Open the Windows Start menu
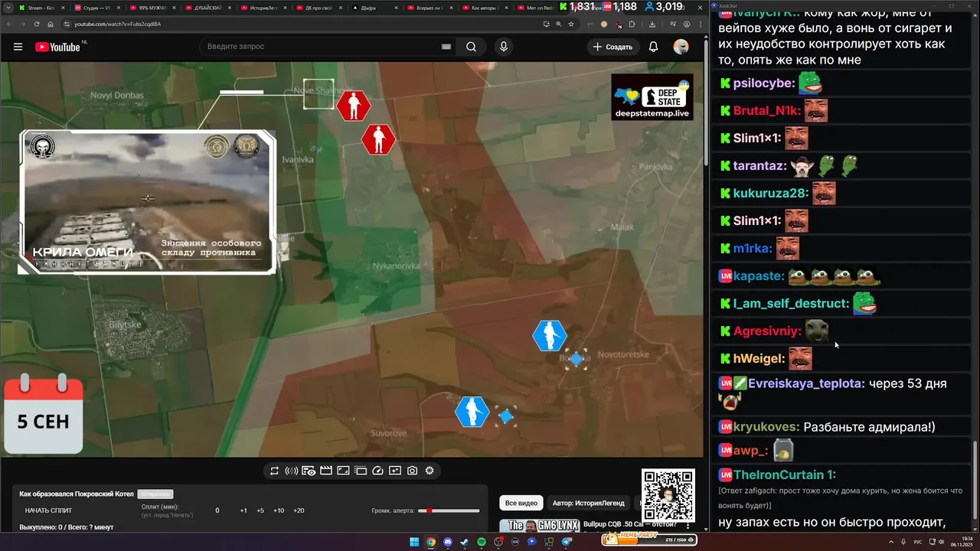The width and height of the screenshot is (980, 551). coord(414,542)
